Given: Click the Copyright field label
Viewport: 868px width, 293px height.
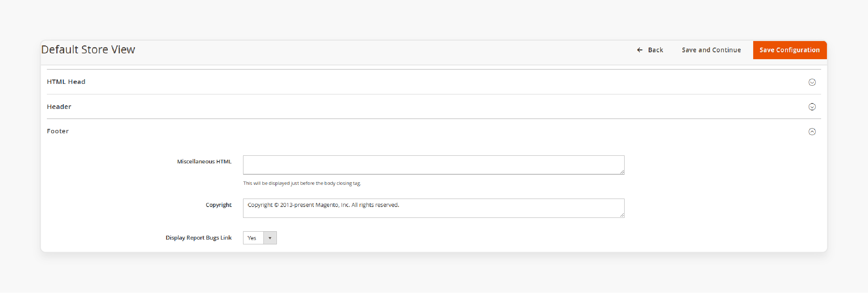Looking at the screenshot, I should [218, 205].
